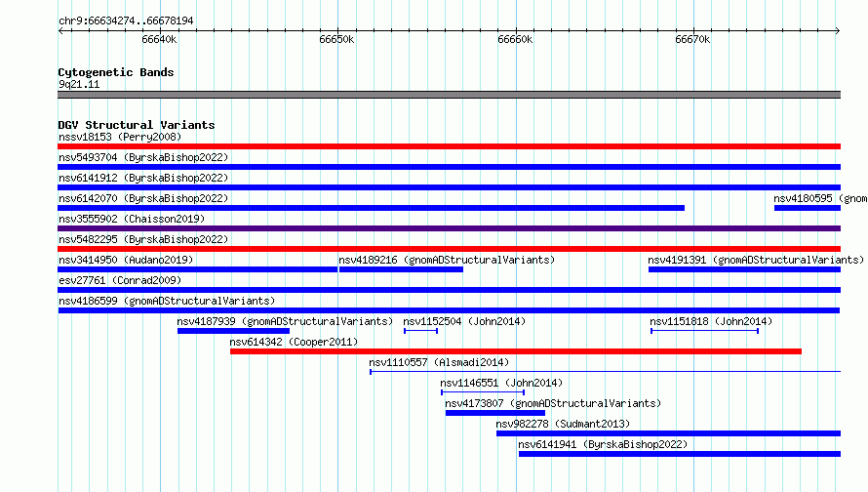Screen dimensions: 868x492
Task: Open esv27761 (Conrad2009) label
Action: pos(120,280)
